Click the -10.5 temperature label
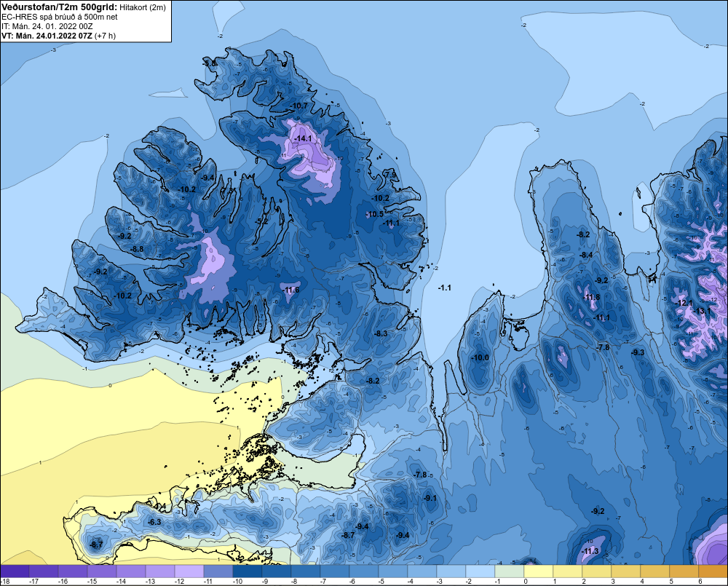Screen dimensions: 728x586 (375, 214)
